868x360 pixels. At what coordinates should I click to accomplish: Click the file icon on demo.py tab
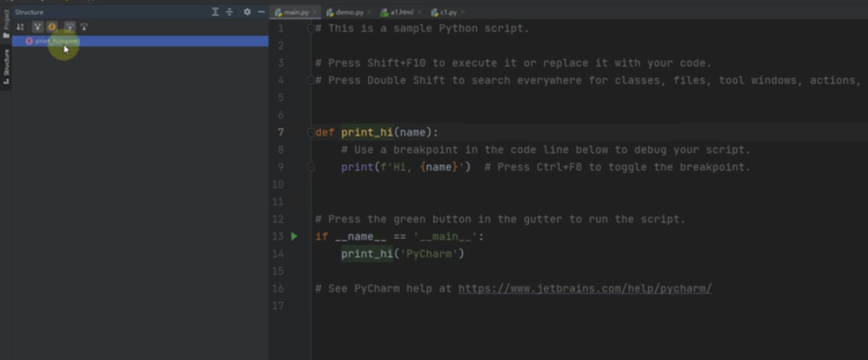click(x=330, y=13)
